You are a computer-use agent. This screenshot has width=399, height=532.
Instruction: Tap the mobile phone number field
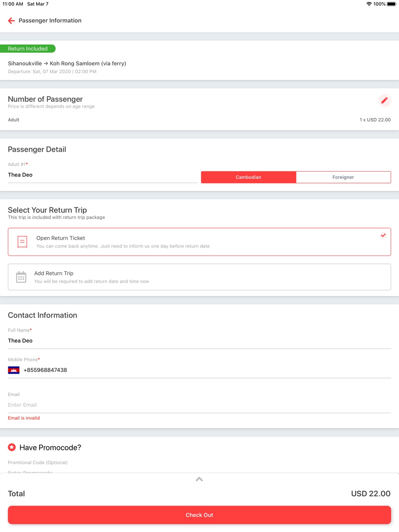click(207, 370)
